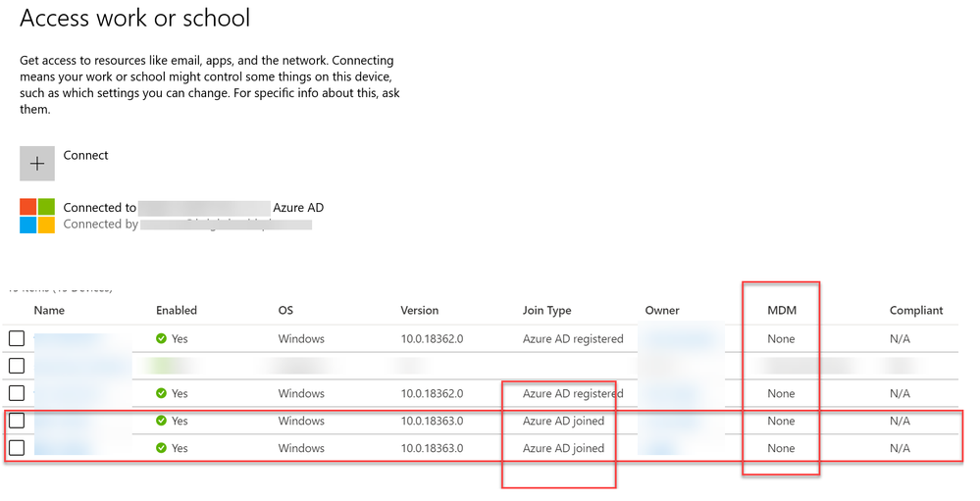Click the Access work or school heading

135,18
